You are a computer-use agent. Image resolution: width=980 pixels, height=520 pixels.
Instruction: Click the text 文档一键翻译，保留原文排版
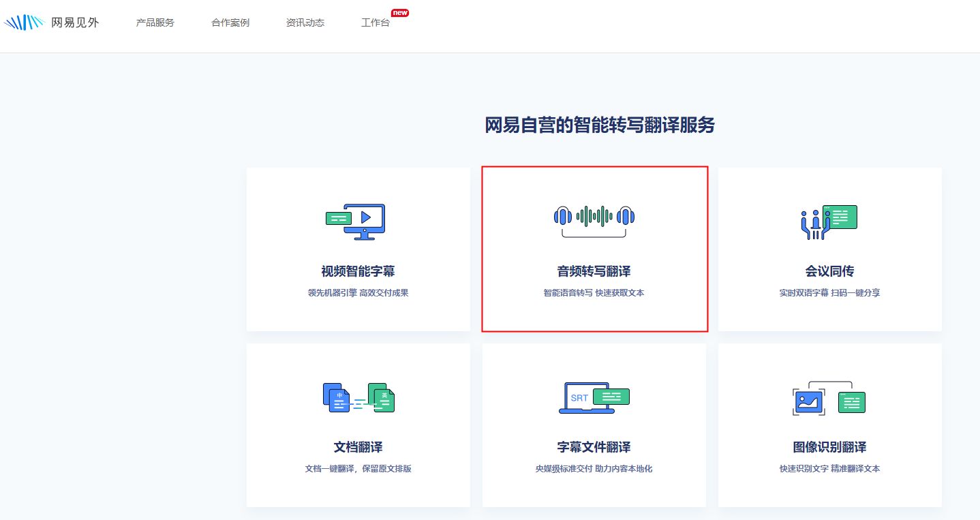point(358,469)
